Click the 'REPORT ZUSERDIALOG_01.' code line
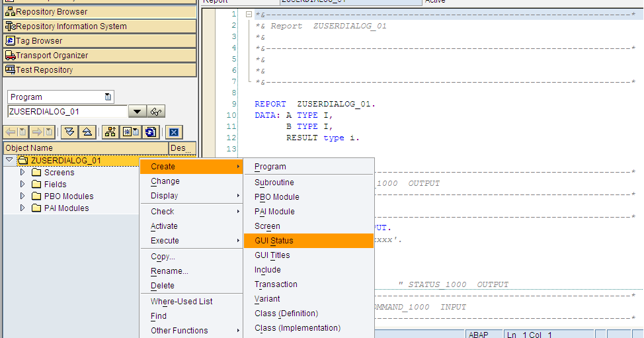 tap(315, 104)
